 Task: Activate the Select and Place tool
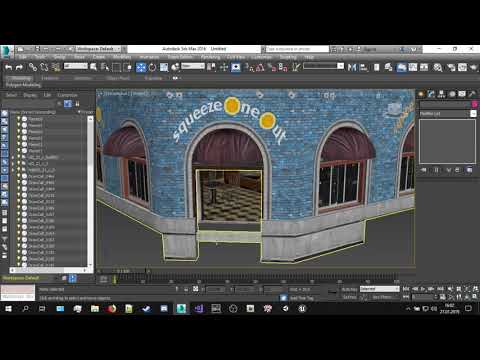point(175,67)
